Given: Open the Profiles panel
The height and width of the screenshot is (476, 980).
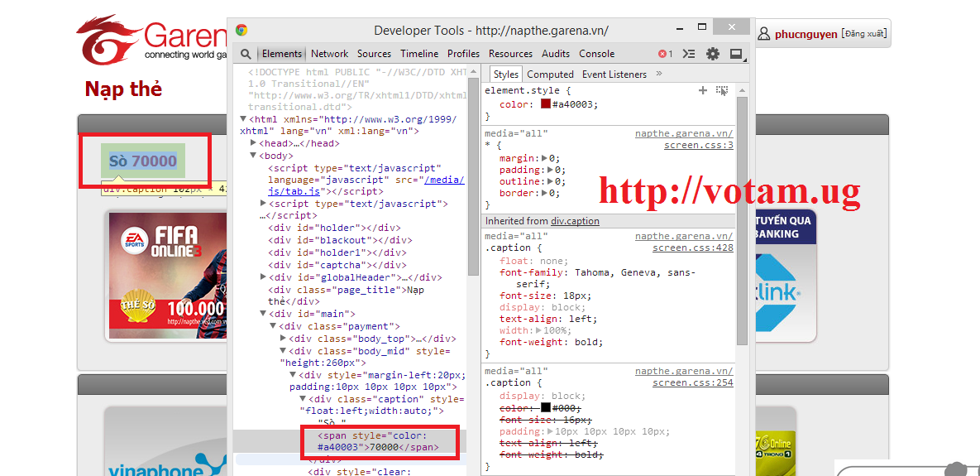Looking at the screenshot, I should (463, 54).
